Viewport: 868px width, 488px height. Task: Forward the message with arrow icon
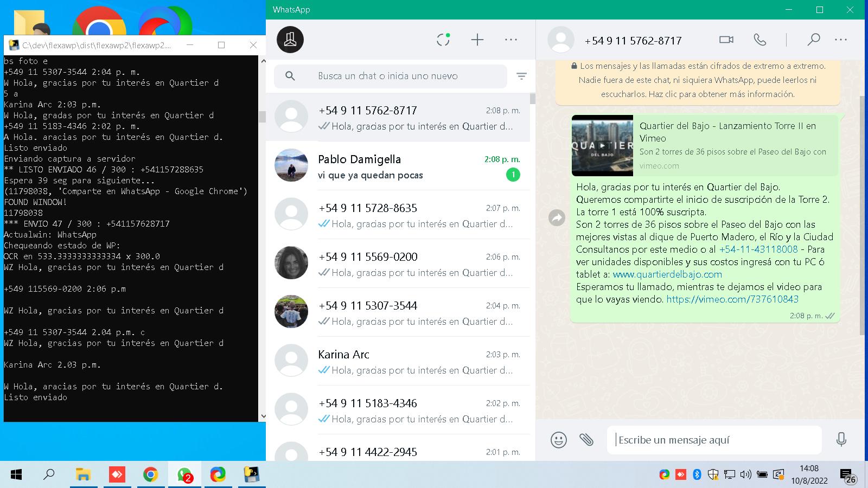click(557, 218)
